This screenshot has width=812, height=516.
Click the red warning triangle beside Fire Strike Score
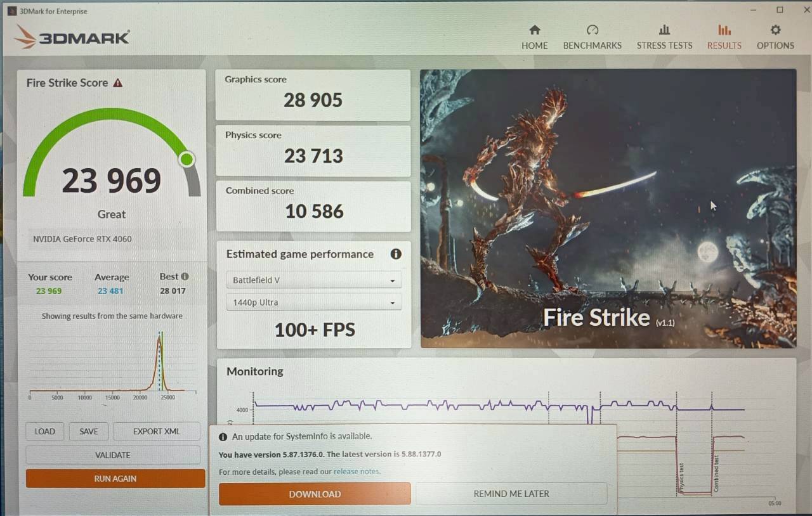[117, 83]
